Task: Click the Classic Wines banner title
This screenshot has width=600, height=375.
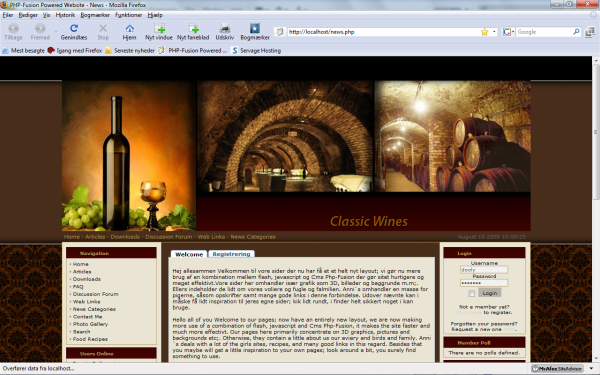Action: [x=368, y=221]
